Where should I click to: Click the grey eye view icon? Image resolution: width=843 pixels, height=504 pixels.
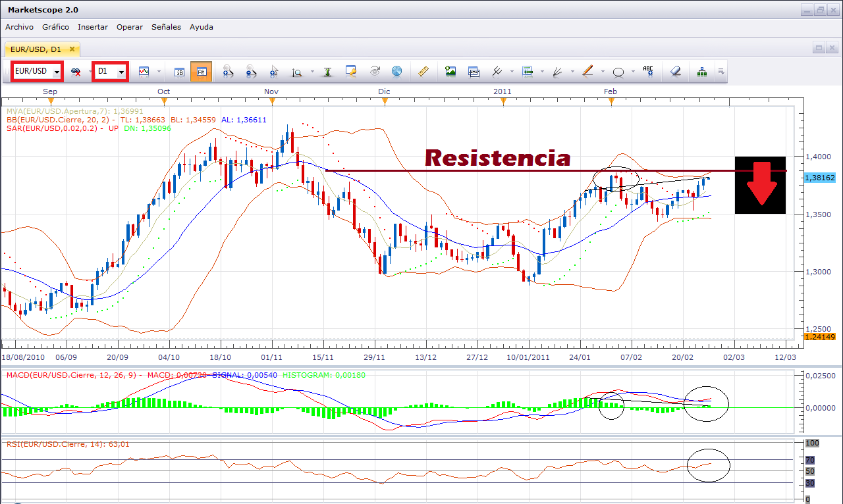click(374, 71)
